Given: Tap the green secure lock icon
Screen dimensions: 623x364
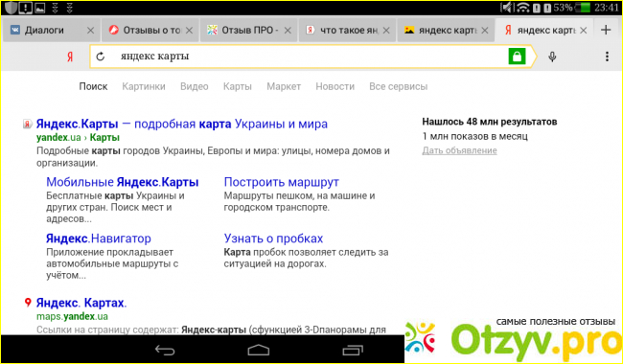Looking at the screenshot, I should point(517,57).
